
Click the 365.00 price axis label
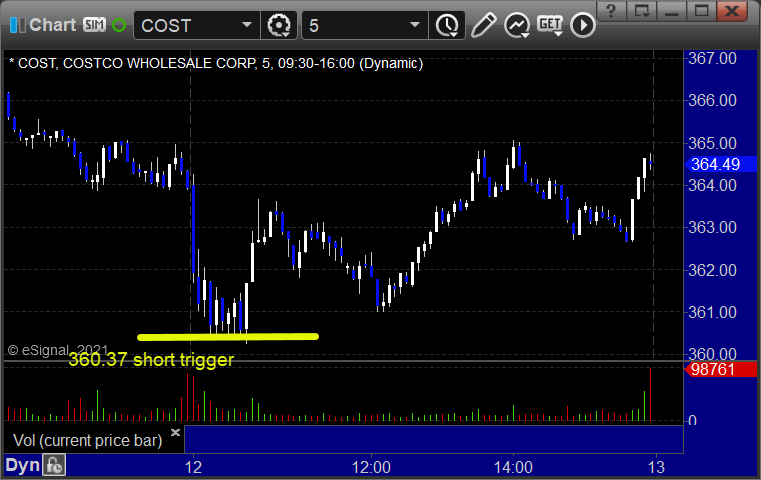click(x=712, y=143)
